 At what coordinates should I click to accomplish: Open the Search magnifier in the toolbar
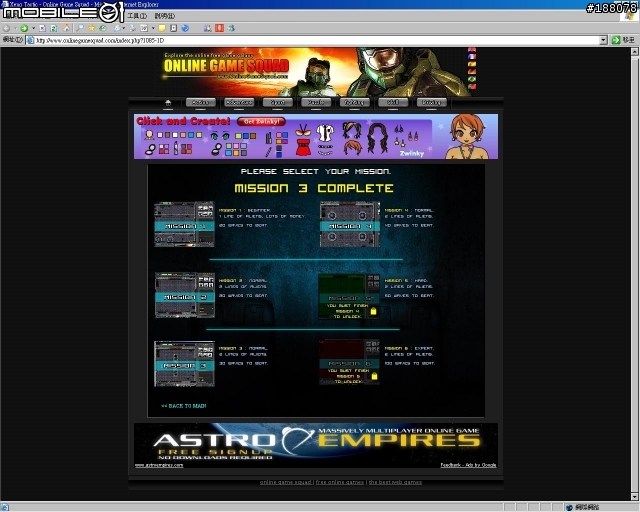80,28
